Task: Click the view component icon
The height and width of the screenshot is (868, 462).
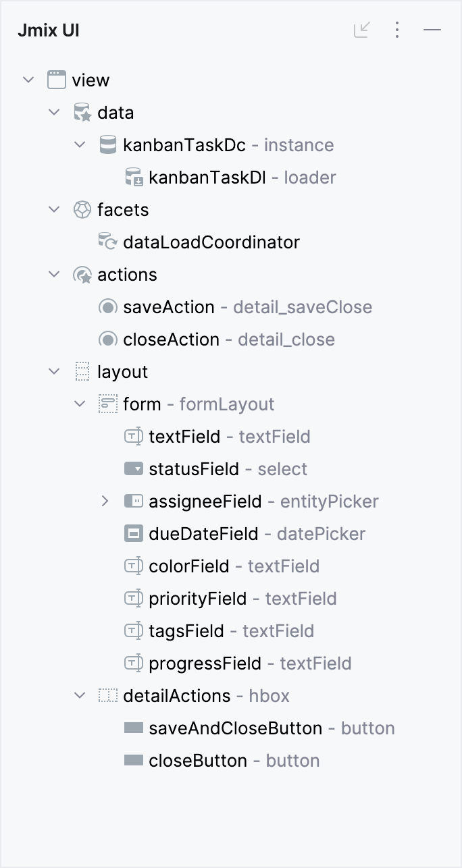Action: pos(57,80)
